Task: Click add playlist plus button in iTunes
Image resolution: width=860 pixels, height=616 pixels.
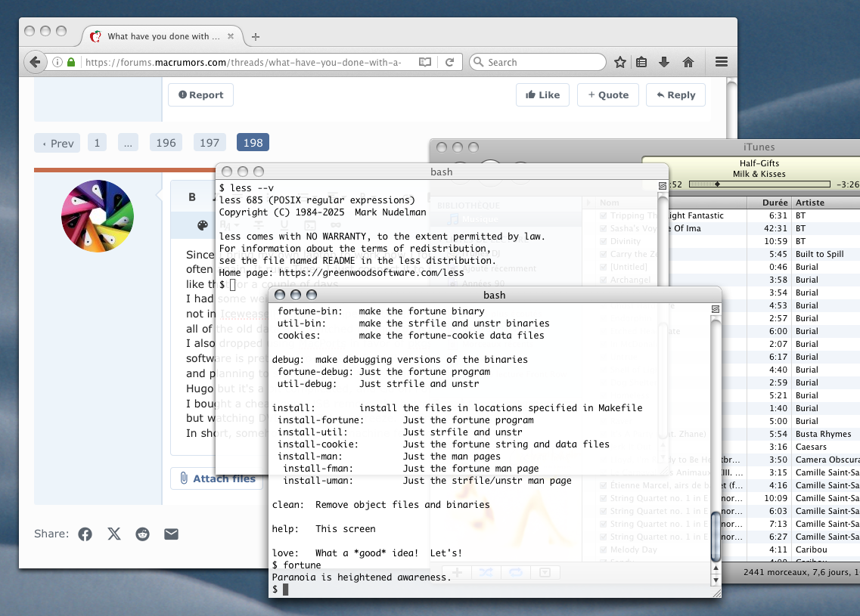Action: [458, 573]
